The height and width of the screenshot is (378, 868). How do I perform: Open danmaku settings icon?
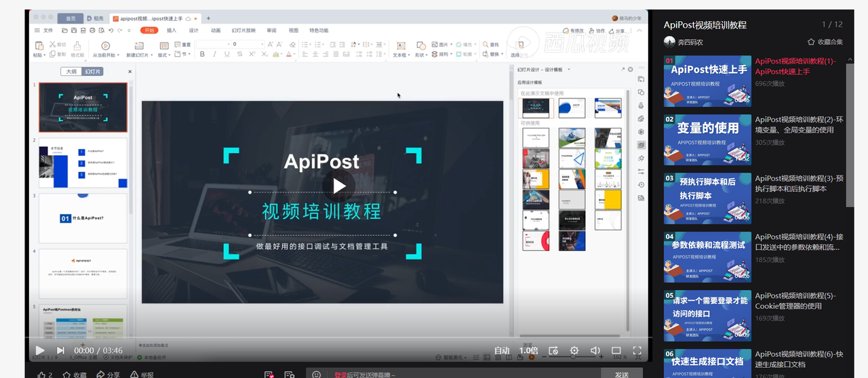coord(290,374)
